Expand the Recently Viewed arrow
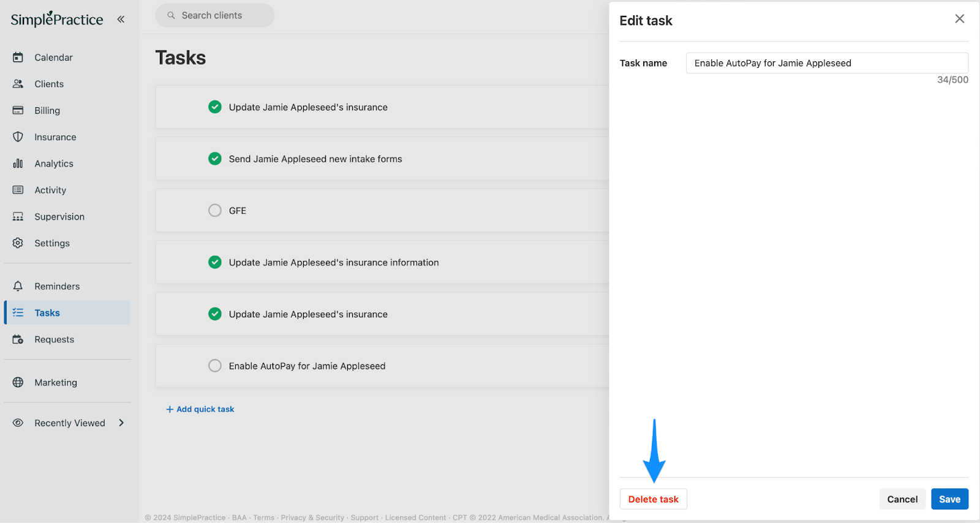This screenshot has width=980, height=523. (x=121, y=423)
